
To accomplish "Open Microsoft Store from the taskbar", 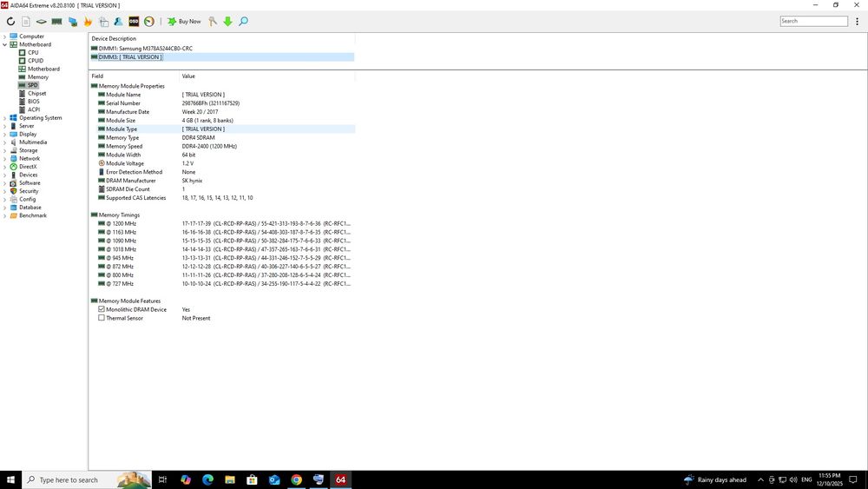I will (x=252, y=479).
